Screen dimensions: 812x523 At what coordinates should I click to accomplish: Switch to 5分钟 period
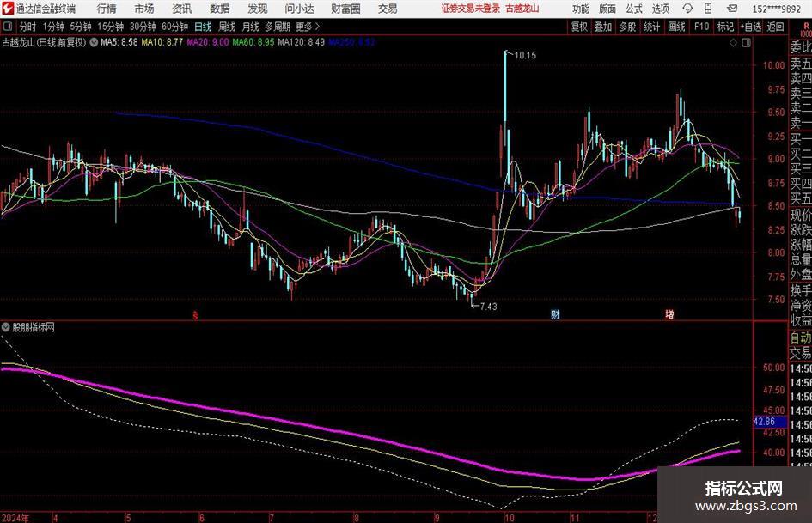coord(81,27)
